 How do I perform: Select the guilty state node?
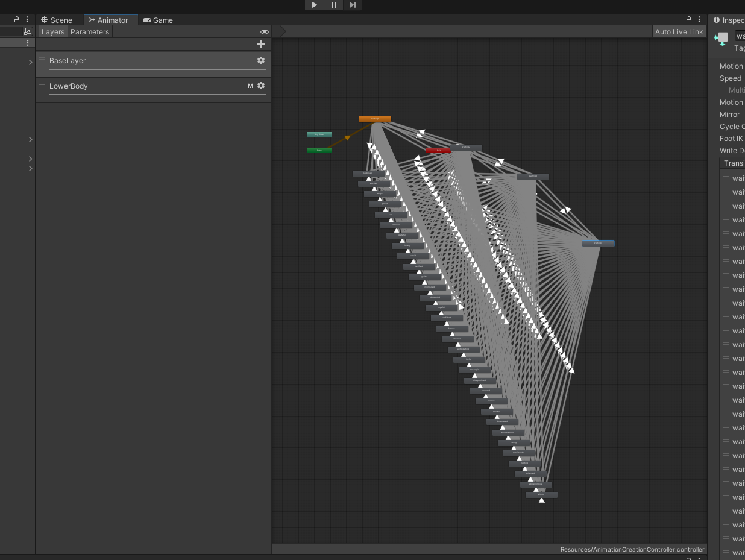pyautogui.click(x=424, y=277)
